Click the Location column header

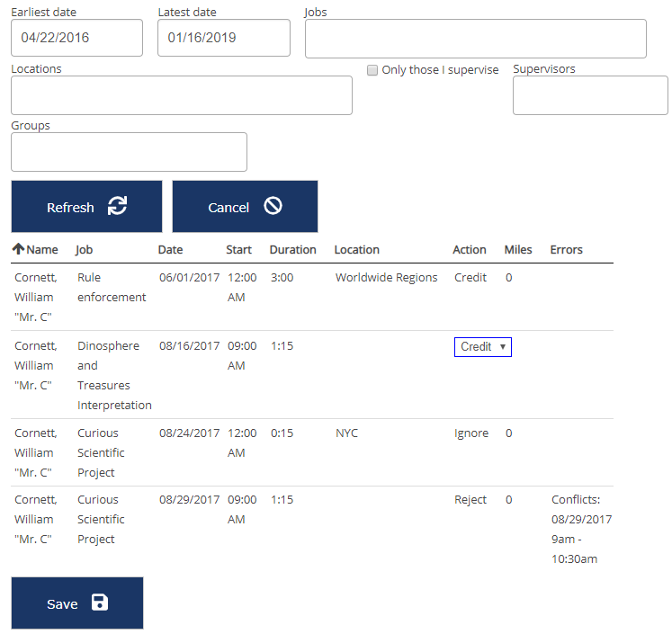(356, 250)
